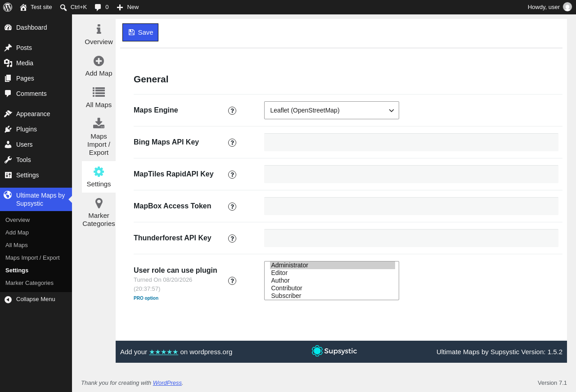Open the Ctrl+K search icon
Image resolution: width=576 pixels, height=392 pixels.
tap(63, 7)
